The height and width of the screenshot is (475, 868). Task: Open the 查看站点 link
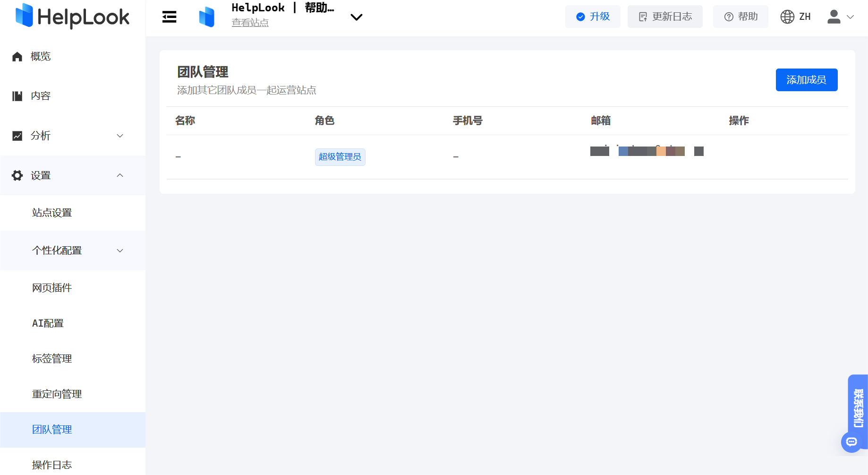[x=250, y=23]
